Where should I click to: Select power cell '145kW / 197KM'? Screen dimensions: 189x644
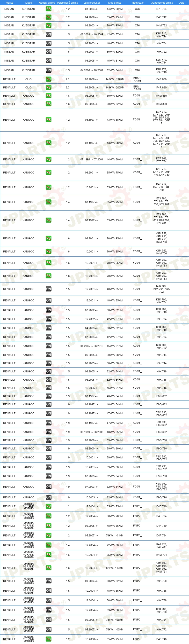click(x=115, y=79)
